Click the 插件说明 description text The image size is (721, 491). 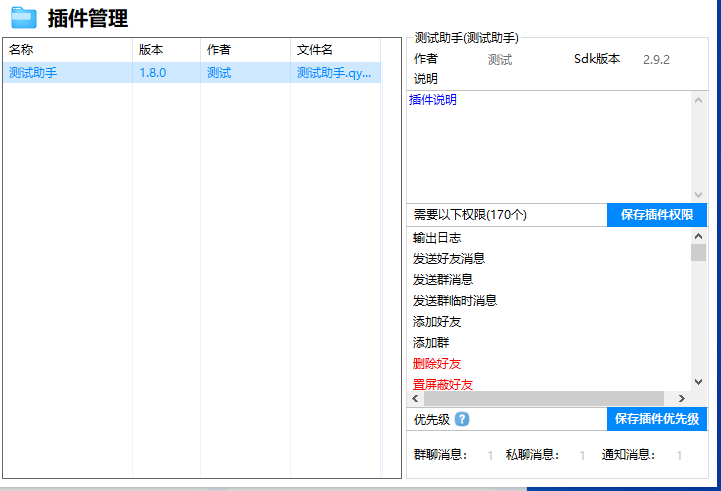coord(433,100)
